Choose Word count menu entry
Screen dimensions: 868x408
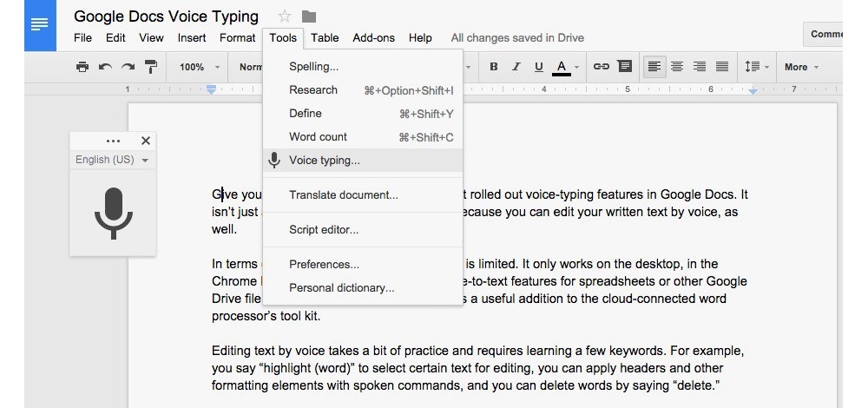(318, 136)
